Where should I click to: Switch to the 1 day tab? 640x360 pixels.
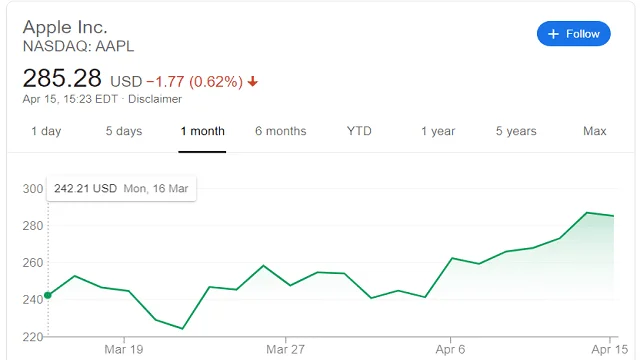coord(46,131)
